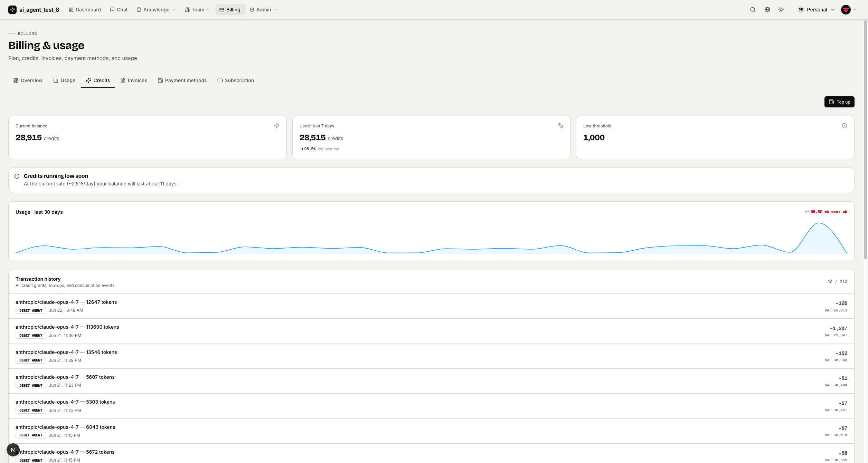The image size is (868, 463).
Task: Click the coins icon in Used last 7 days card
Action: coord(560,126)
